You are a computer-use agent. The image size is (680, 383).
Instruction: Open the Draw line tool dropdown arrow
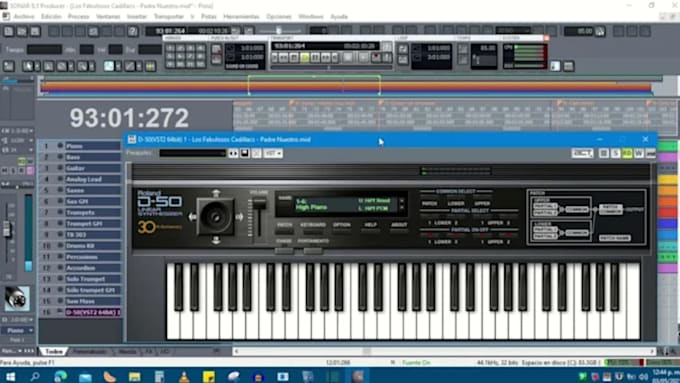[139, 66]
